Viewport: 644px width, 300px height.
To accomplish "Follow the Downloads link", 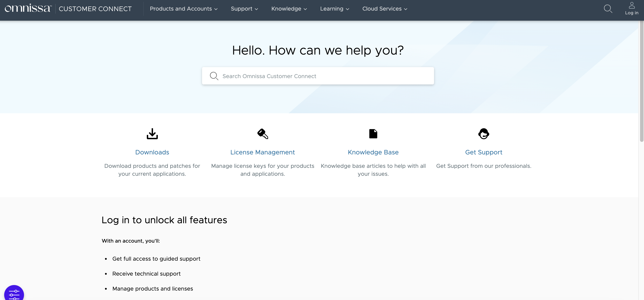I will tap(152, 152).
